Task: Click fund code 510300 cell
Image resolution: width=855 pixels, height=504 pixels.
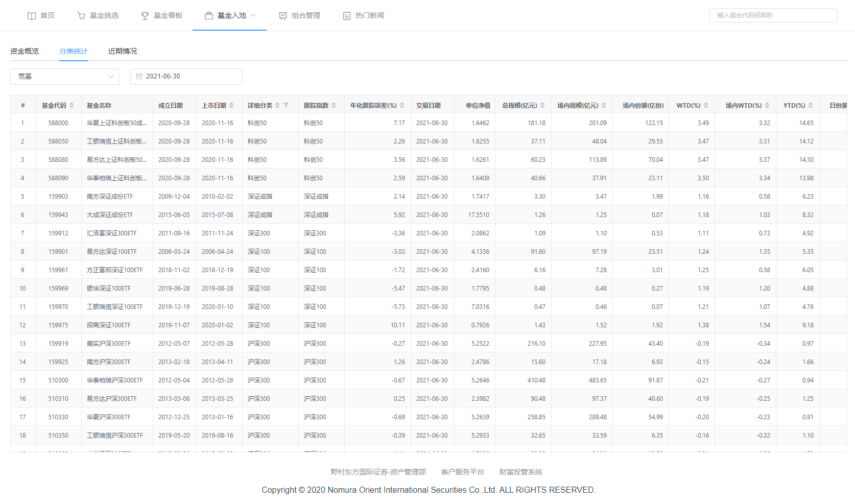Action: click(x=58, y=380)
